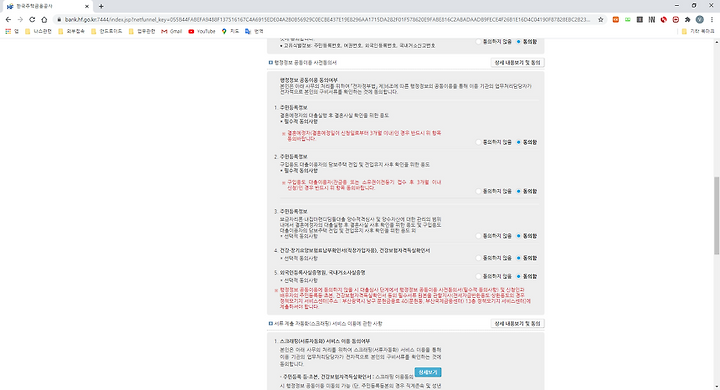This screenshot has width=720, height=390.
Task: Select 동의하지 않음 for item 2 주민등록정보
Action: pyautogui.click(x=478, y=191)
